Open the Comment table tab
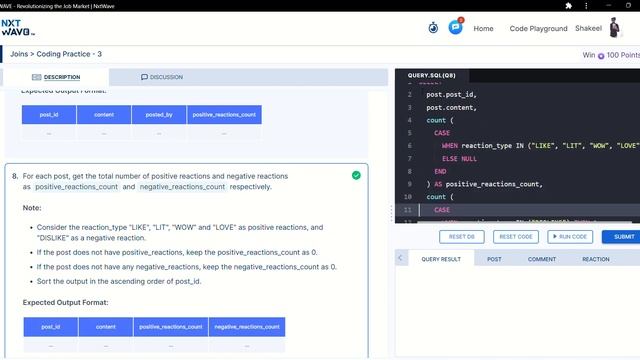The height and width of the screenshot is (360, 640). pyautogui.click(x=542, y=259)
